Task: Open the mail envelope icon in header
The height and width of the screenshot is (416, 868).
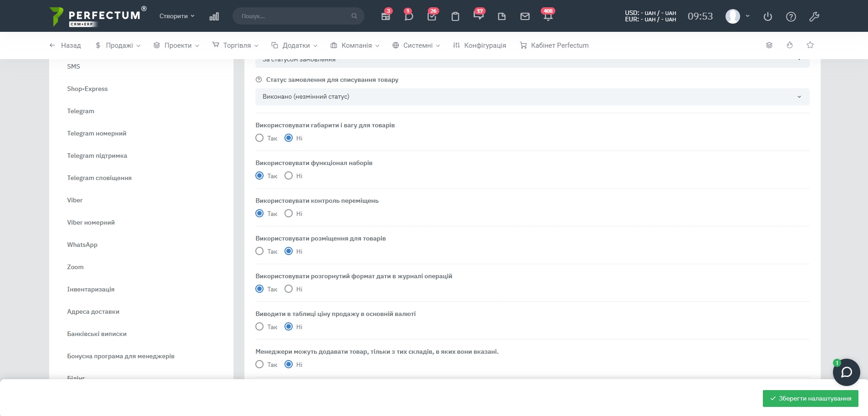Action: (525, 16)
